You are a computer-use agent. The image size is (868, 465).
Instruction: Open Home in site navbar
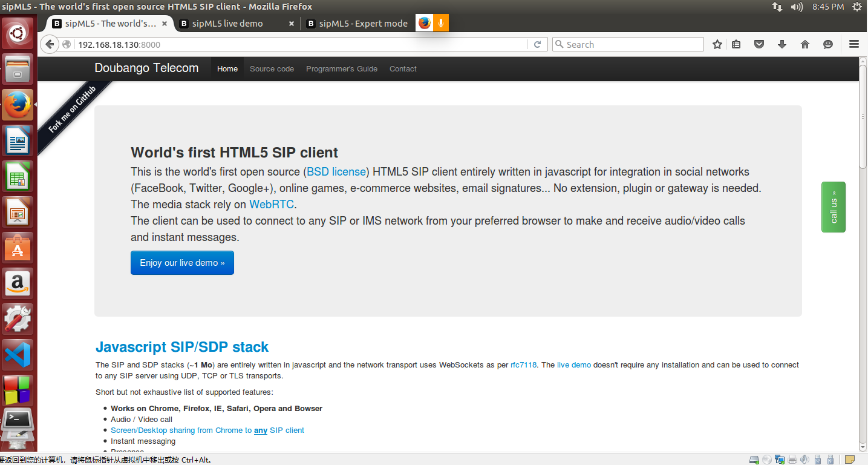[227, 69]
